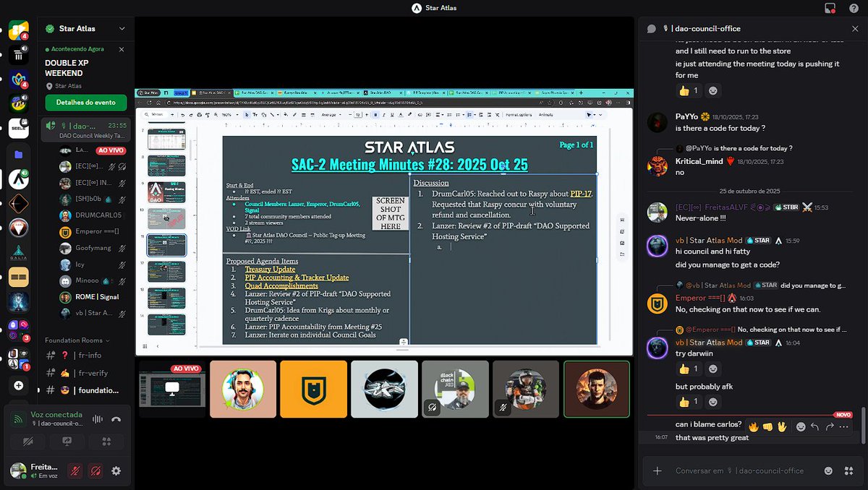Viewport: 868px width, 490px height.
Task: Open the emoji picker in chat input
Action: pyautogui.click(x=829, y=470)
